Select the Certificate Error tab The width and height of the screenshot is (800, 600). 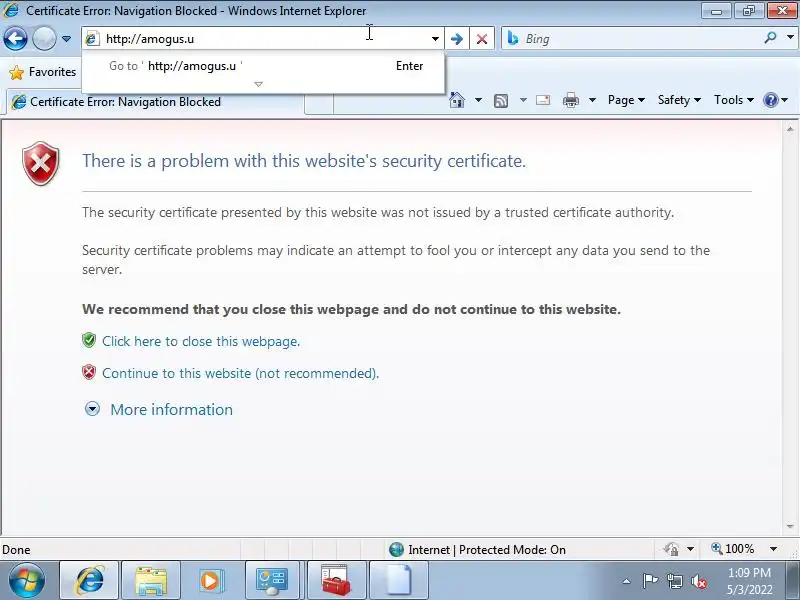155,102
